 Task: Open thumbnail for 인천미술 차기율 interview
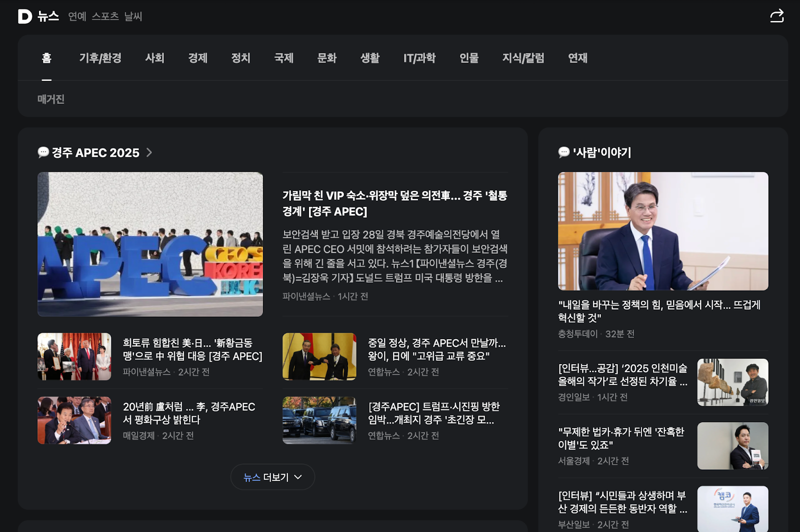point(733,382)
